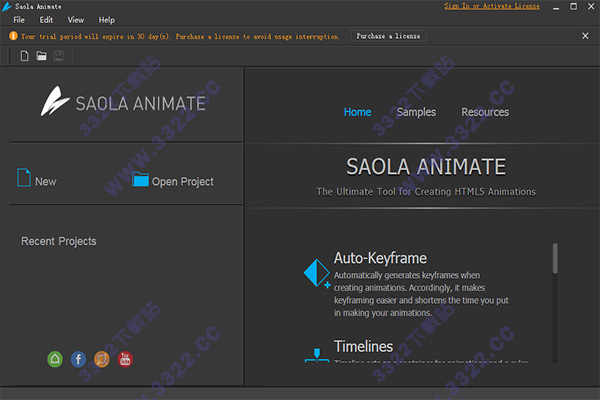
Task: Click the Saola Animate title bar app icon
Action: tap(7, 7)
